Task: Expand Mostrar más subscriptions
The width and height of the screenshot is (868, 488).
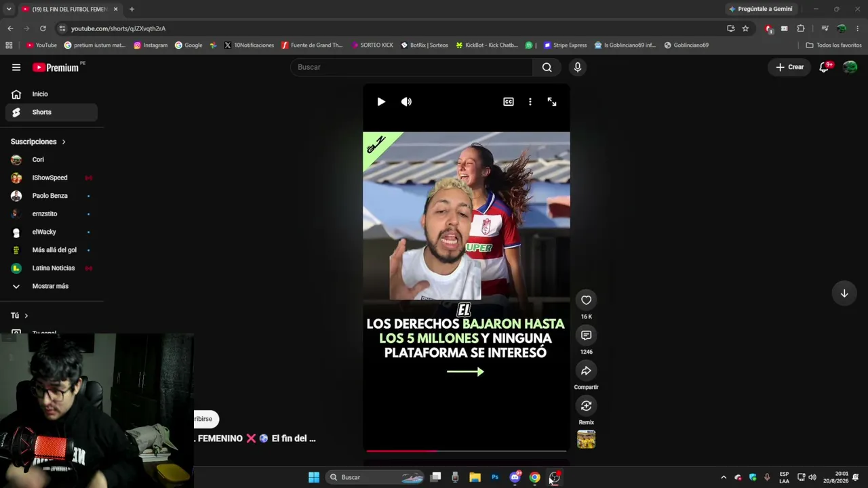Action: pos(52,286)
